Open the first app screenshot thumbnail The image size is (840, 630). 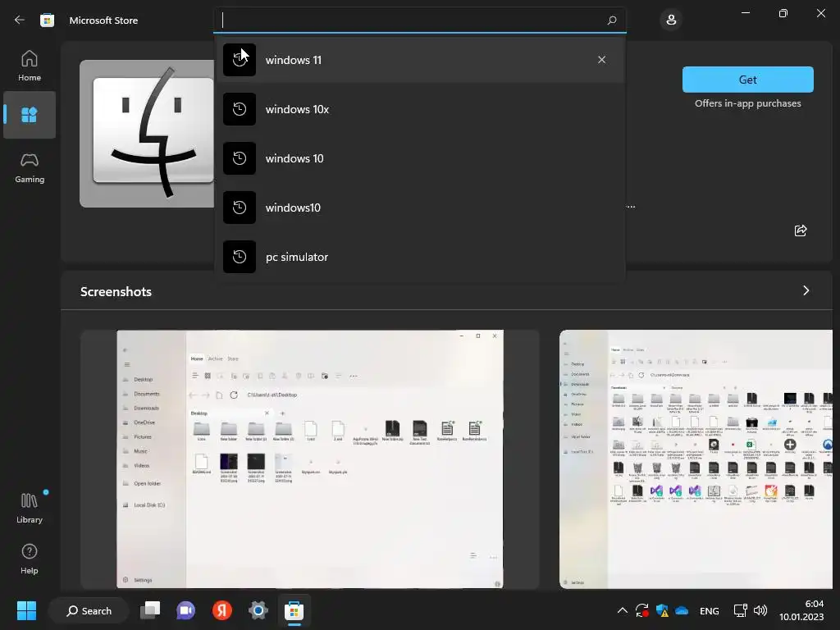click(309, 459)
